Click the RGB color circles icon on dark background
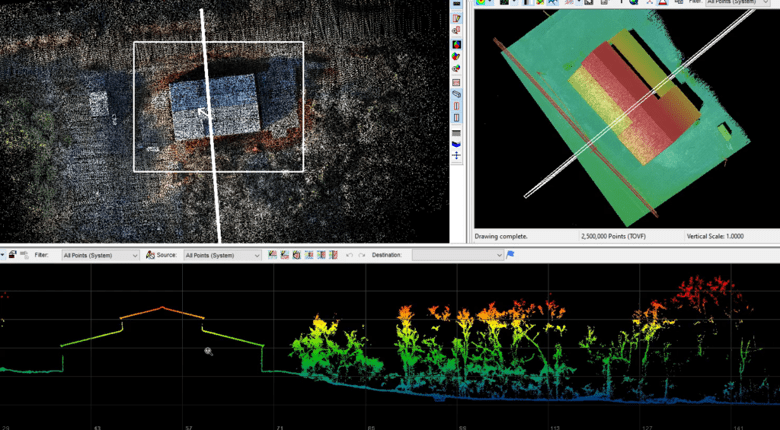Screen dimensions: 780x430 (457, 44)
